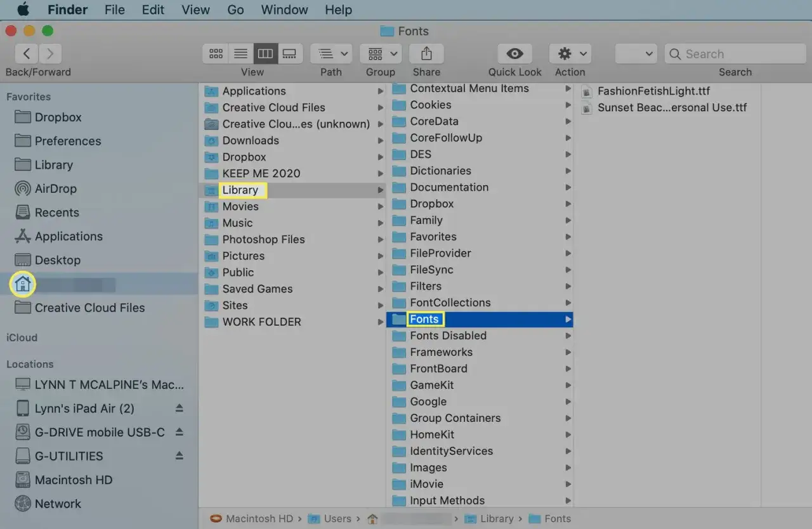This screenshot has height=529, width=812.
Task: Eject Lynn's iPad Air (2)
Action: [x=179, y=408]
